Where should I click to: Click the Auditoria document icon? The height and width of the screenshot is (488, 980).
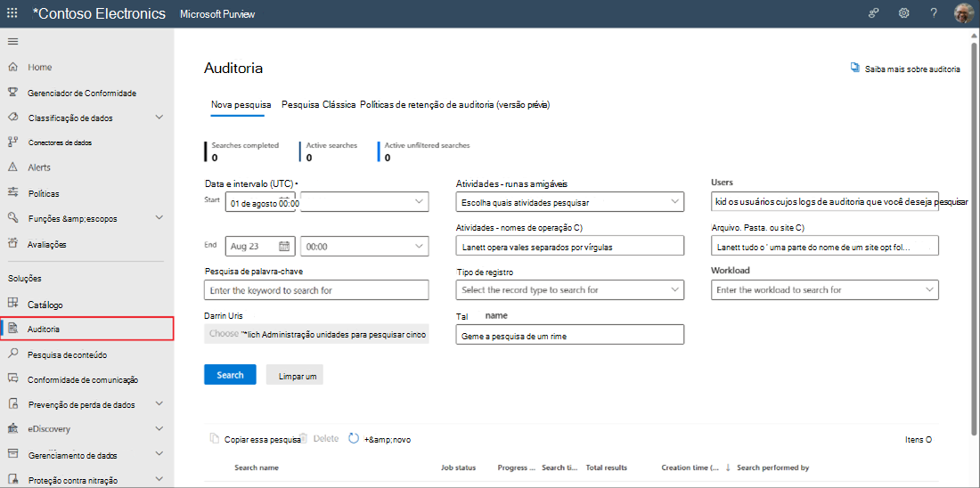(12, 329)
